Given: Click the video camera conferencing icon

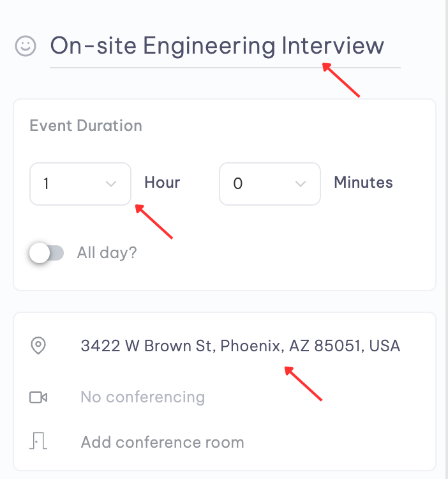Looking at the screenshot, I should point(38,397).
